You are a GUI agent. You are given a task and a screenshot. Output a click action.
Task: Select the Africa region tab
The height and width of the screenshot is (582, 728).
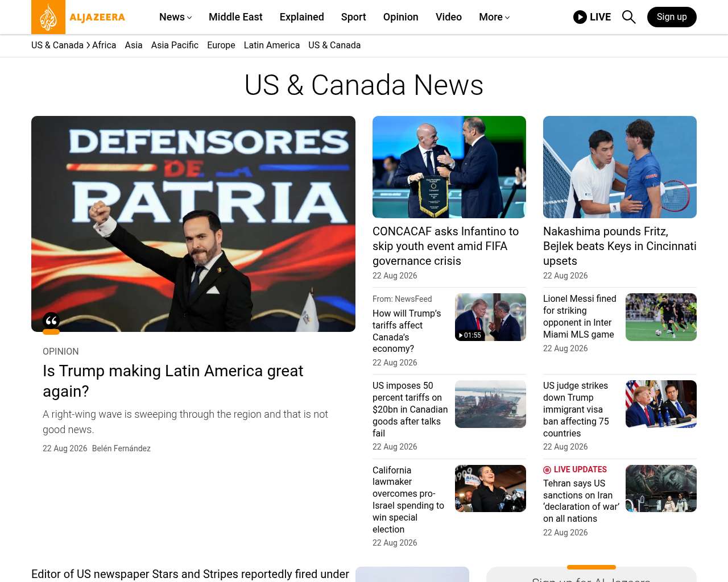104,45
